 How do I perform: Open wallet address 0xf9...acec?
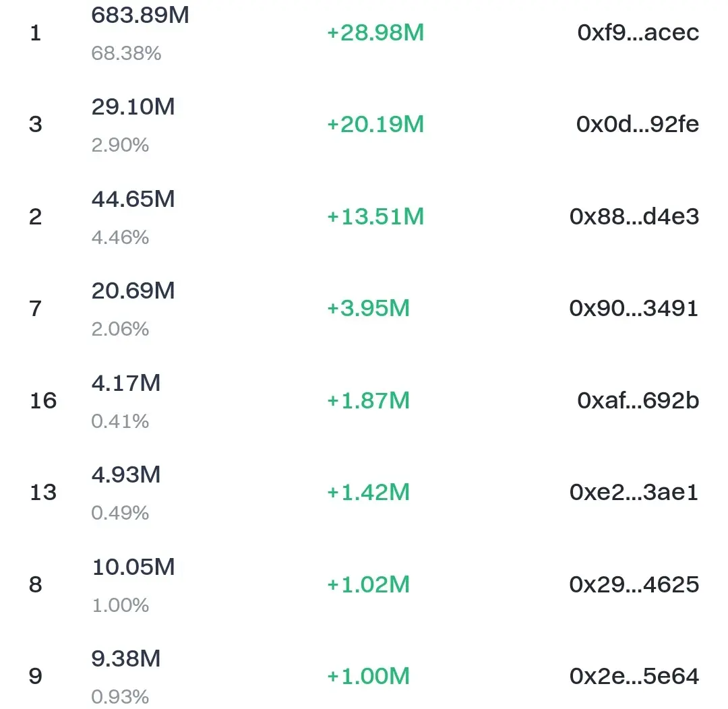(x=638, y=32)
